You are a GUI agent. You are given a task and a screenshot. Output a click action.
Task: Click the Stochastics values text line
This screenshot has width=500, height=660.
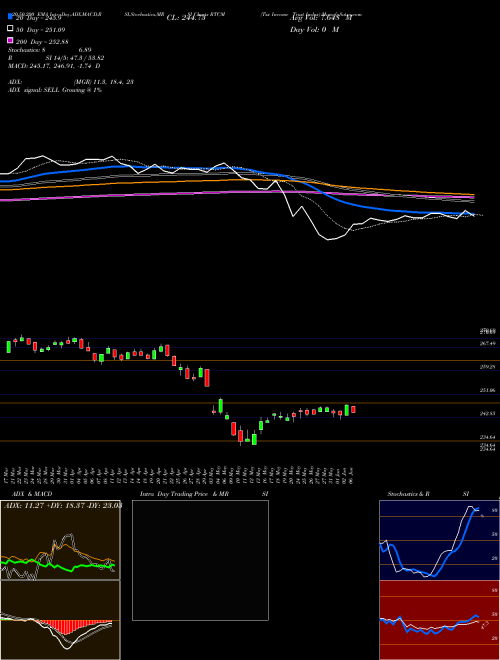(x=50, y=50)
